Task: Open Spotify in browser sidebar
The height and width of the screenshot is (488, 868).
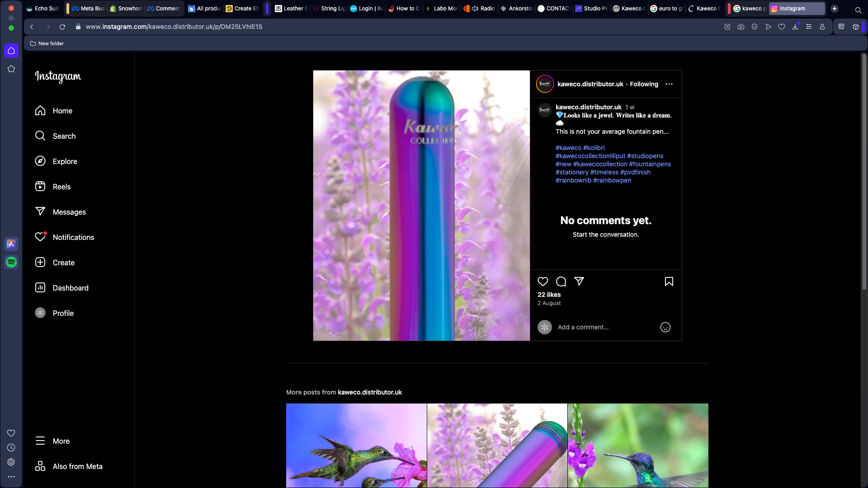Action: [x=11, y=262]
